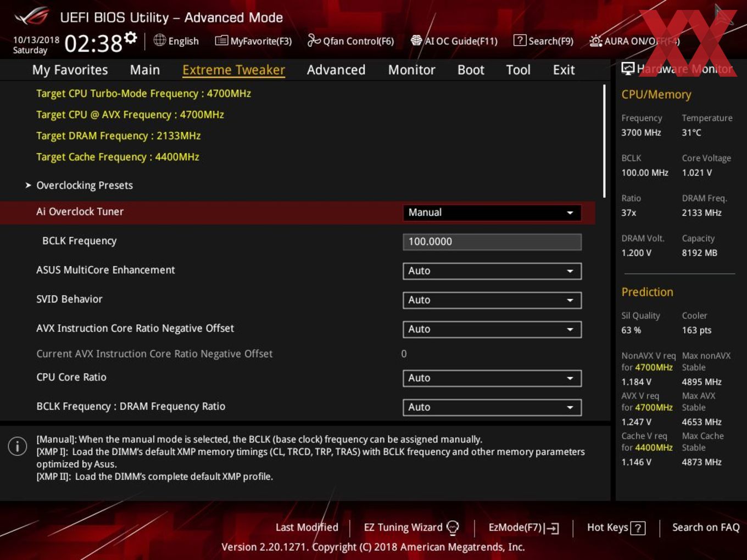Select the Extreme Tweaker tab

[233, 70]
